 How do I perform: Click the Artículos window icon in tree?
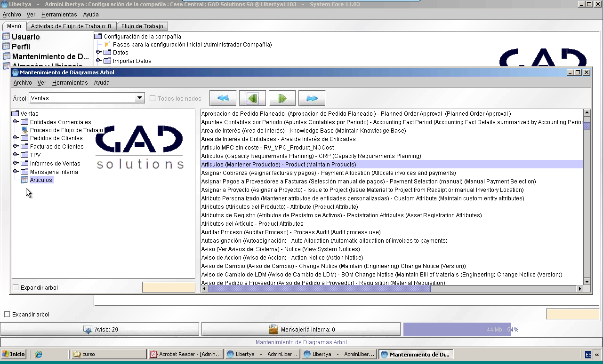click(x=24, y=180)
